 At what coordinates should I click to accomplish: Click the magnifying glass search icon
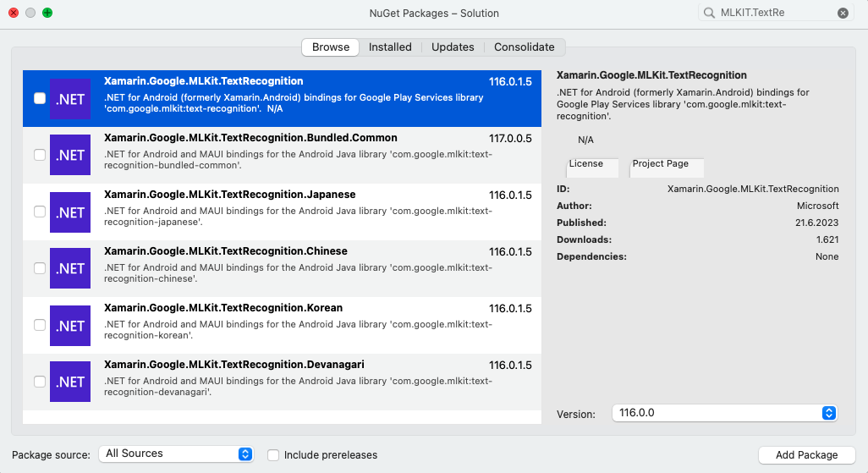coord(709,13)
